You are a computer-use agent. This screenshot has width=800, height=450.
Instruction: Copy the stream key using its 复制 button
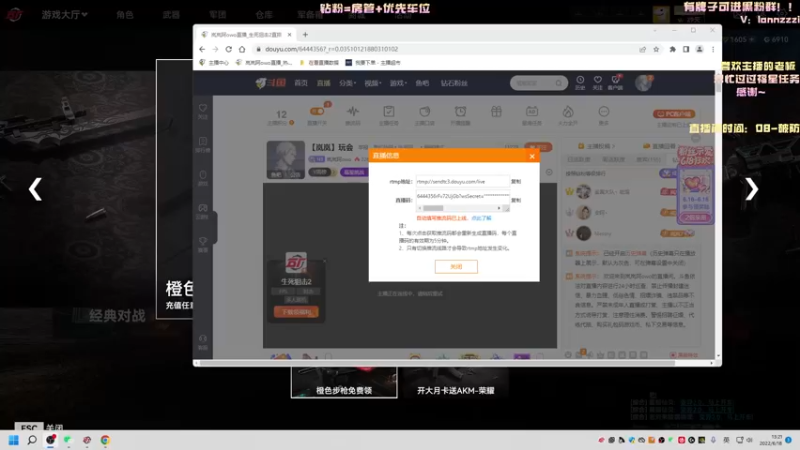516,200
